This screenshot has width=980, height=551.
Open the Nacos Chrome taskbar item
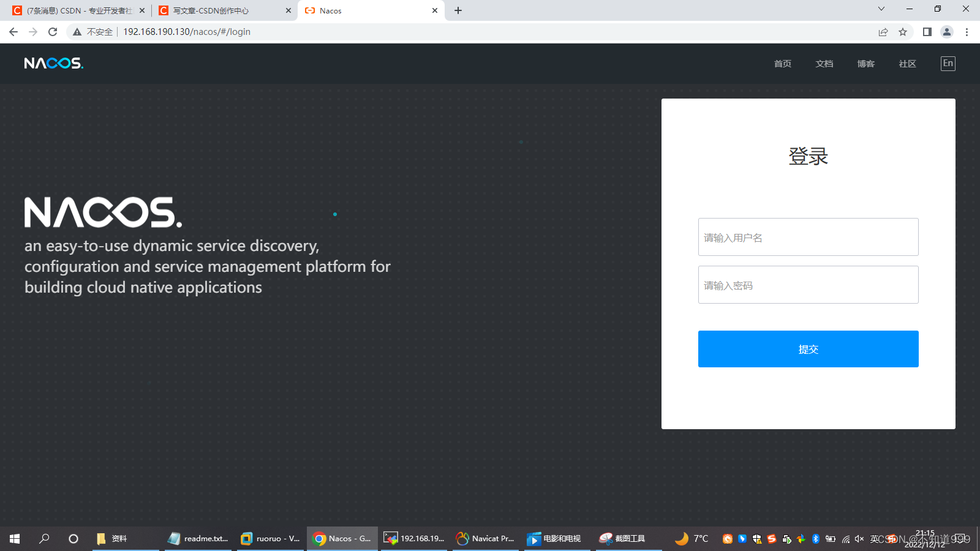pyautogui.click(x=342, y=539)
